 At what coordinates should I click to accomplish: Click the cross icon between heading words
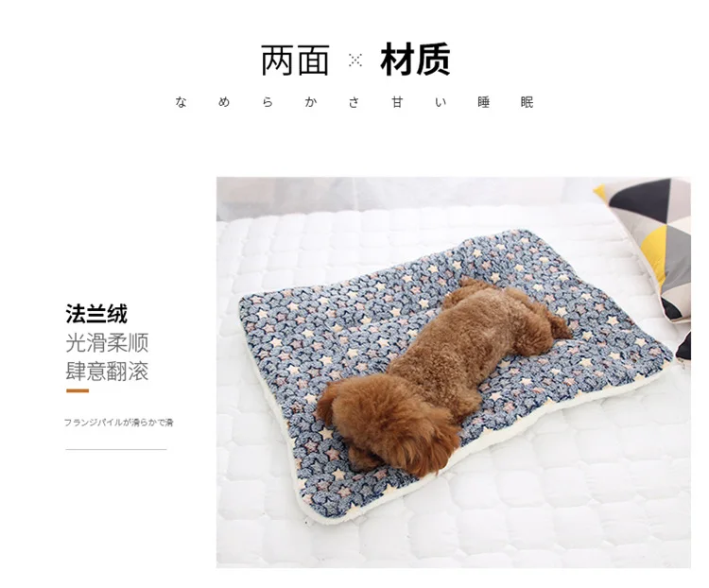point(355,61)
